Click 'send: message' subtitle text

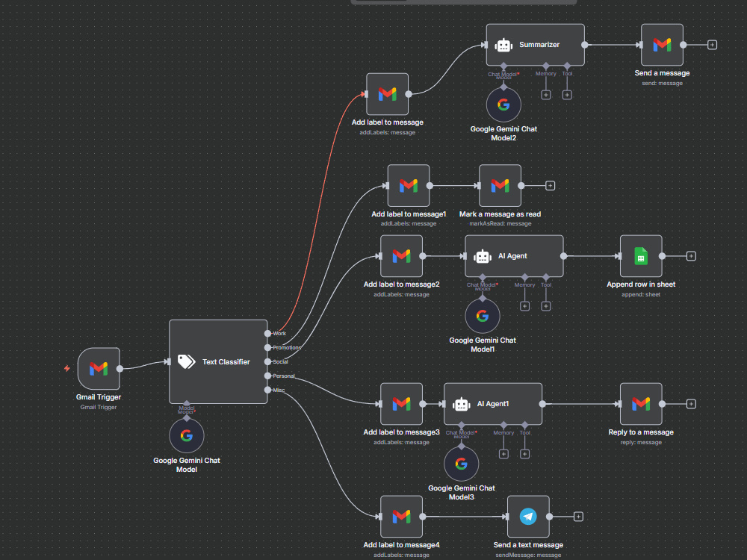coord(662,83)
